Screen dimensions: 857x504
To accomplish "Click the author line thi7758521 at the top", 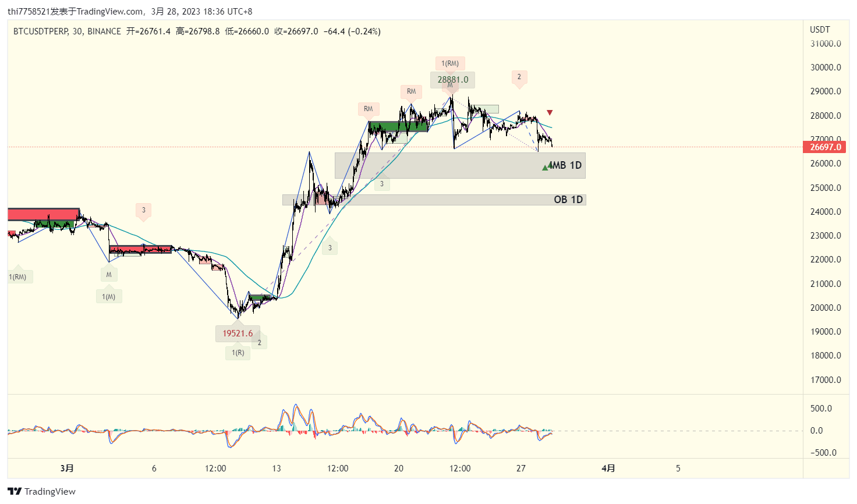I will coord(130,11).
